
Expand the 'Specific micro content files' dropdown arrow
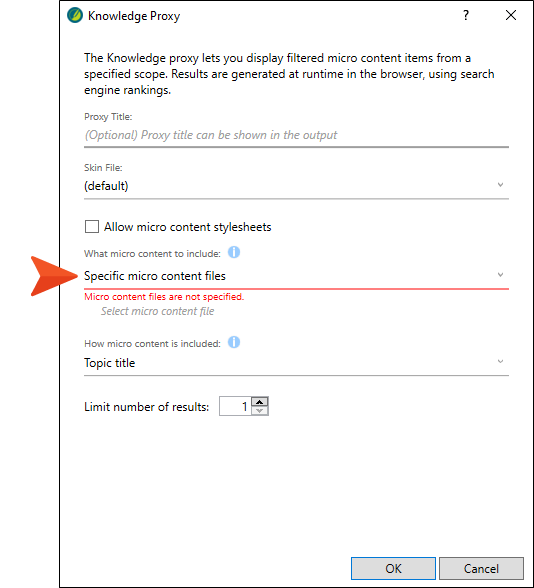coord(500,275)
